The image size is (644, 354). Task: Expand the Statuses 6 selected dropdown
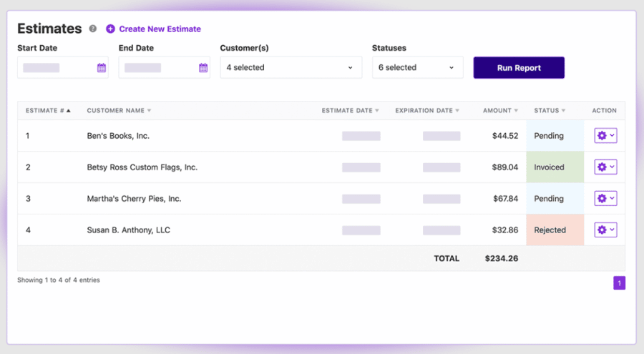(417, 67)
